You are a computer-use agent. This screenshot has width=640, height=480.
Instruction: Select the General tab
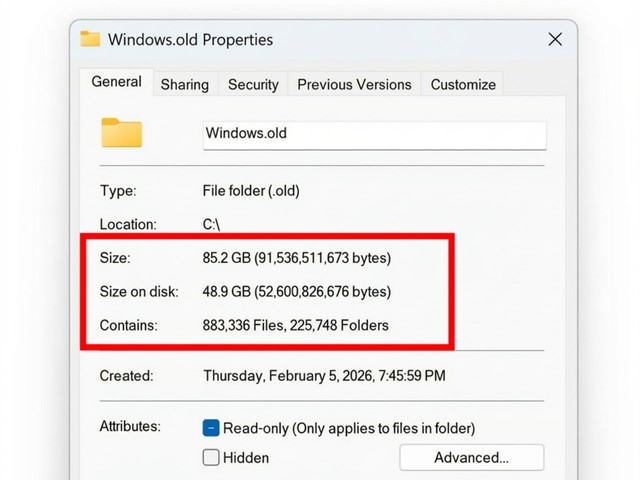pyautogui.click(x=117, y=82)
